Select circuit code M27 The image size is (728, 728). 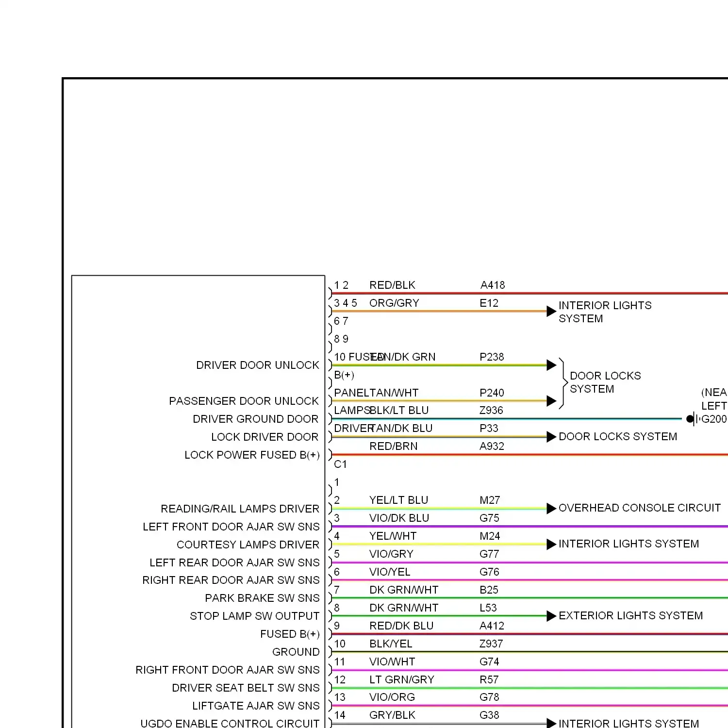tap(490, 500)
